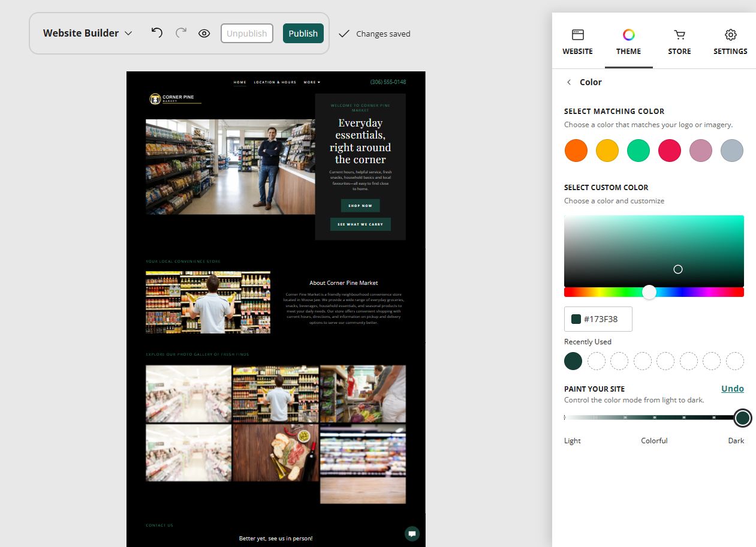Select the dark green recently used color
The height and width of the screenshot is (547, 756).
573,361
